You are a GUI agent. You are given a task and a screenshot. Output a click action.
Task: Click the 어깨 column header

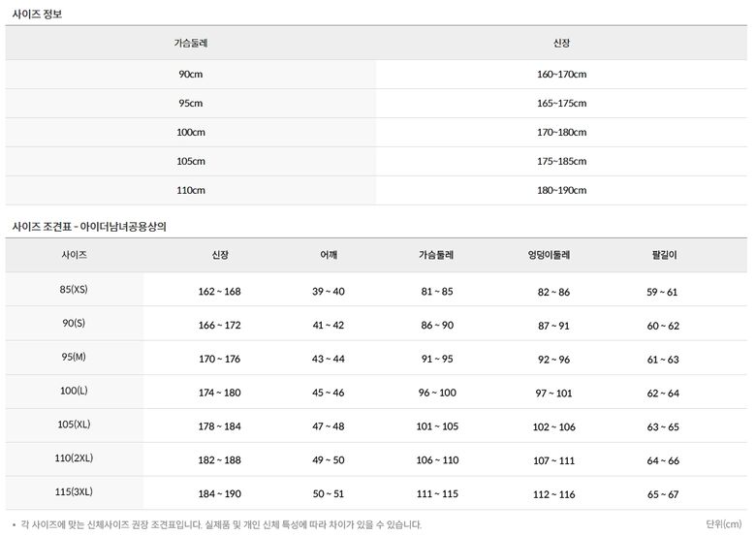tap(329, 255)
